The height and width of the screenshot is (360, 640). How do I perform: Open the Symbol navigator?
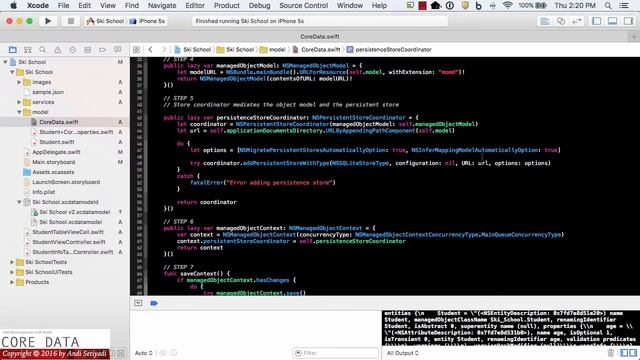28,50
